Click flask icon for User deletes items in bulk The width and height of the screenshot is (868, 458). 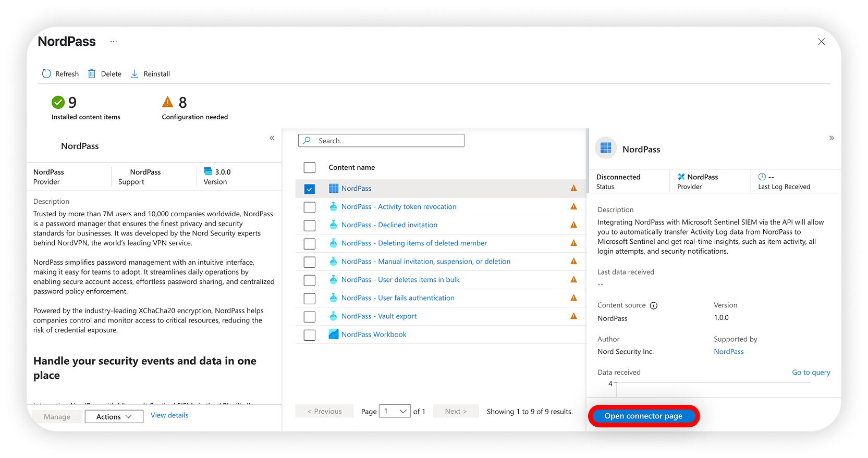tap(334, 280)
